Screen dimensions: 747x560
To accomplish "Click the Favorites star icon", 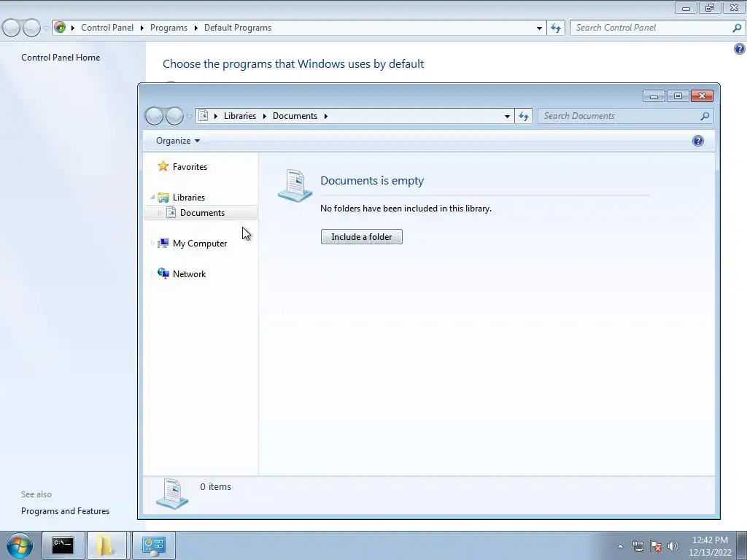I will point(163,166).
